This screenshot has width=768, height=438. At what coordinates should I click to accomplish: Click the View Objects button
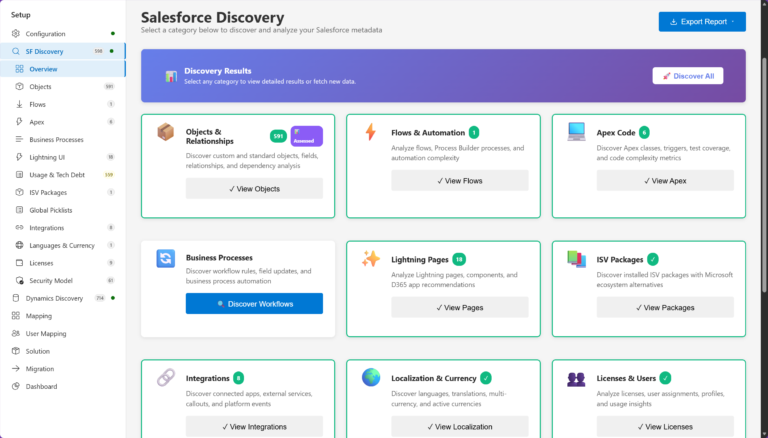click(x=254, y=189)
